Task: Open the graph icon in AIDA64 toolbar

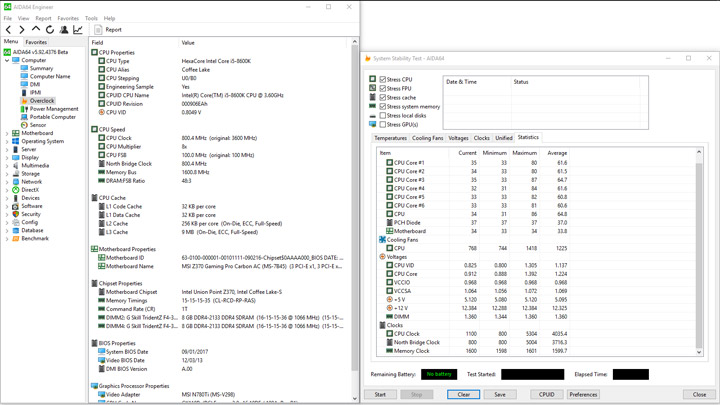Action: click(x=78, y=30)
